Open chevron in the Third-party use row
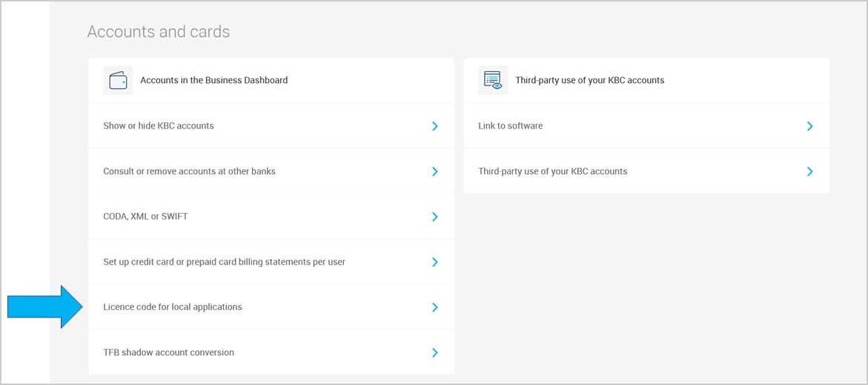This screenshot has height=385, width=868. [x=810, y=171]
